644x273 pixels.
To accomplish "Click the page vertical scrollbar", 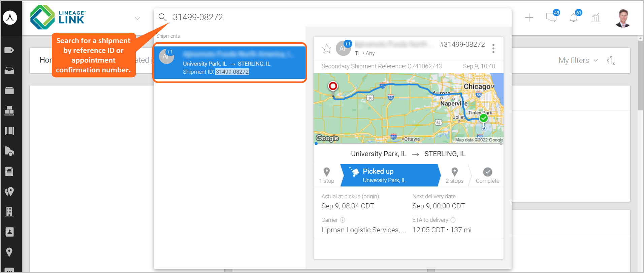I will coord(640,76).
